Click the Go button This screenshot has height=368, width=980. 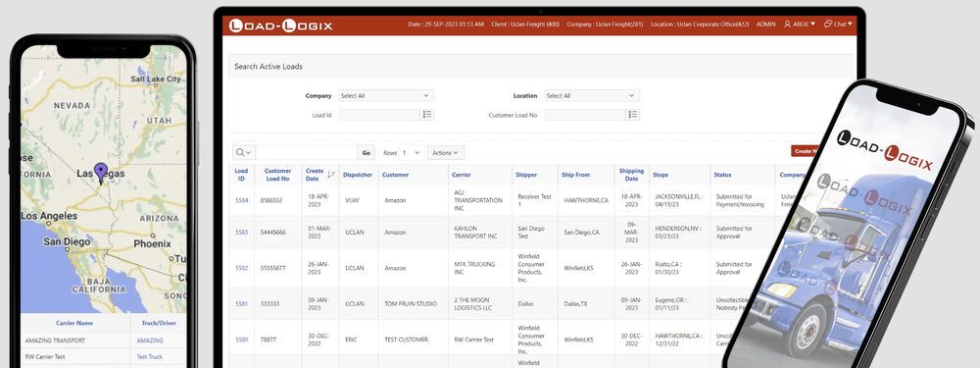click(x=367, y=153)
